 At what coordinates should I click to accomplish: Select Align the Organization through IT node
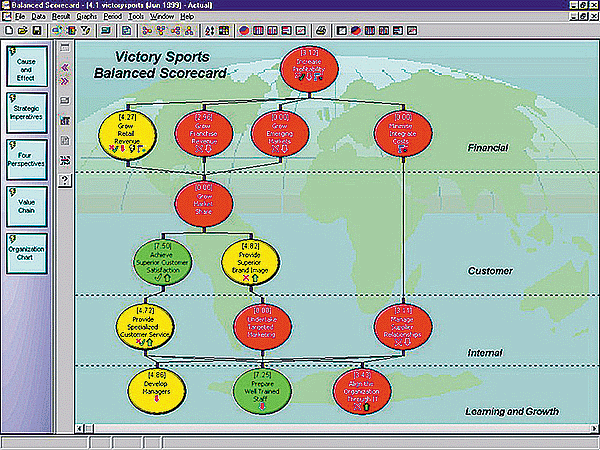362,391
